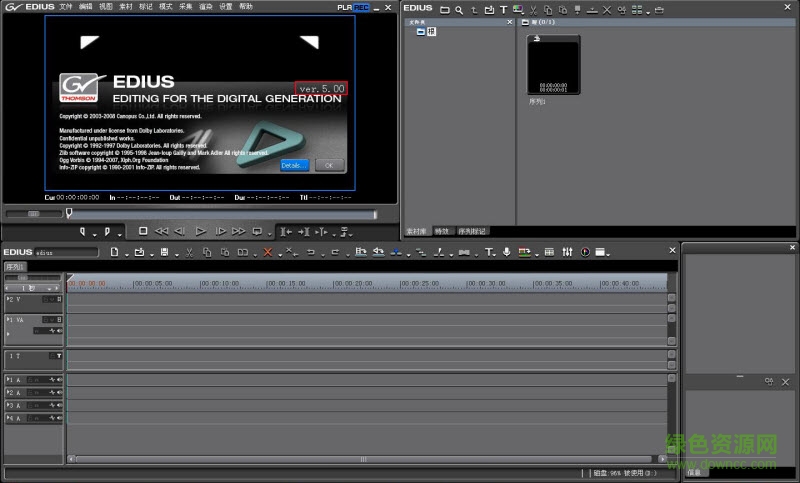Click the Add Title 'T' icon in bin toolbar
Image resolution: width=800 pixels, height=483 pixels.
[x=503, y=9]
